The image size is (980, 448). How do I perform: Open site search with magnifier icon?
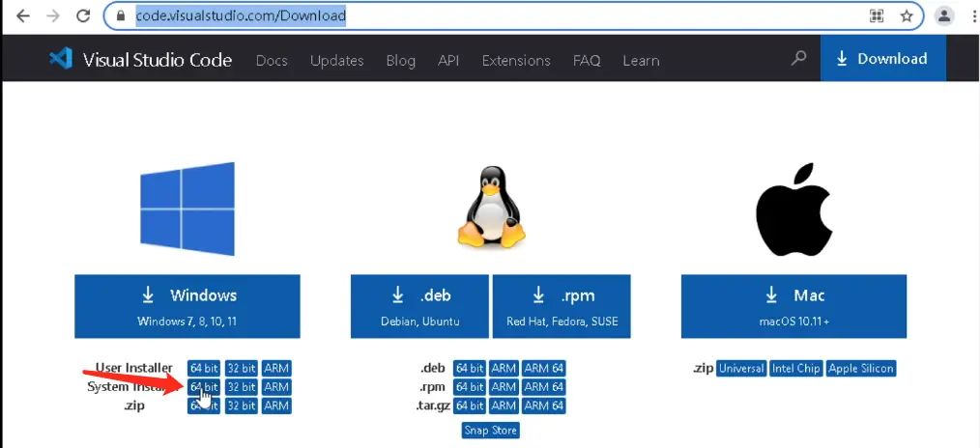pos(798,59)
